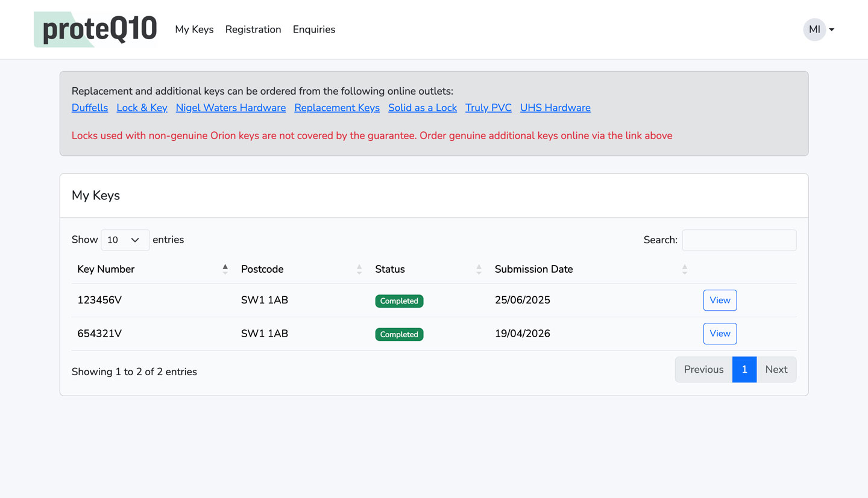Follow the UHS Hardware link
This screenshot has height=498, width=868.
pos(555,108)
